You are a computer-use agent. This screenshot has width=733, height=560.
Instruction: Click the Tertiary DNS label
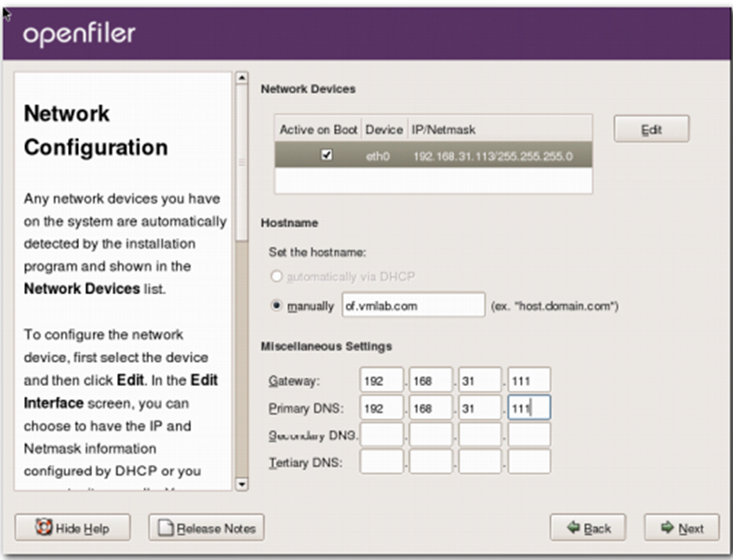[x=305, y=462]
